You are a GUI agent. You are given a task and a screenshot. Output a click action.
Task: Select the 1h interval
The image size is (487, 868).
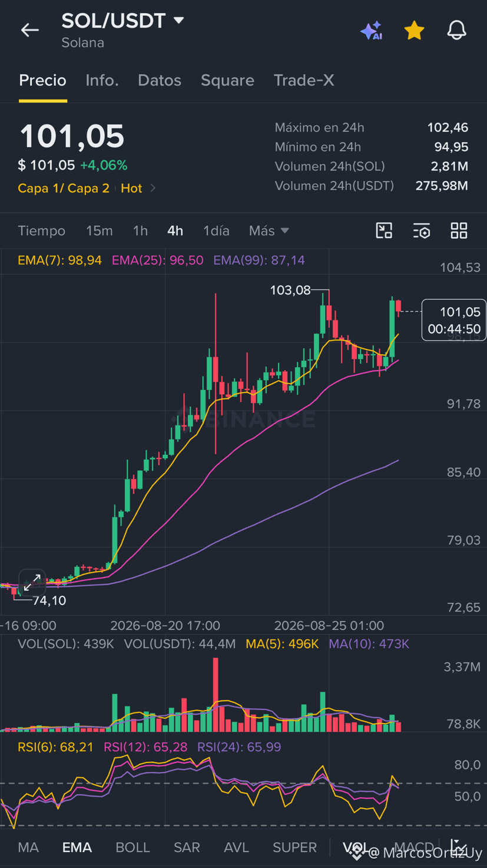click(x=140, y=230)
